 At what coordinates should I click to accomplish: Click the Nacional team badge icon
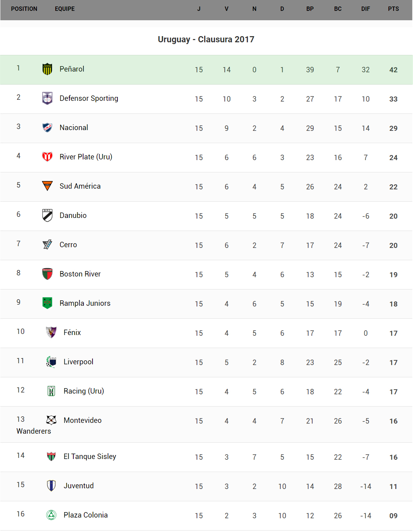[x=47, y=128]
